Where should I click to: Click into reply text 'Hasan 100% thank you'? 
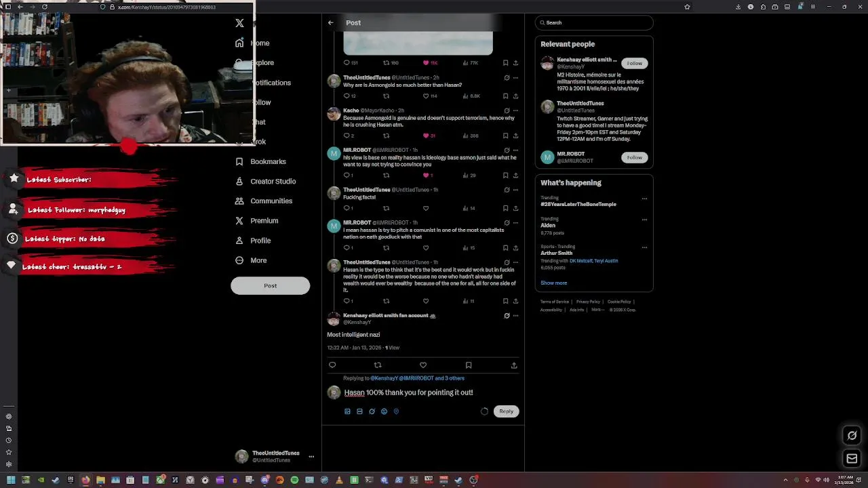click(408, 392)
